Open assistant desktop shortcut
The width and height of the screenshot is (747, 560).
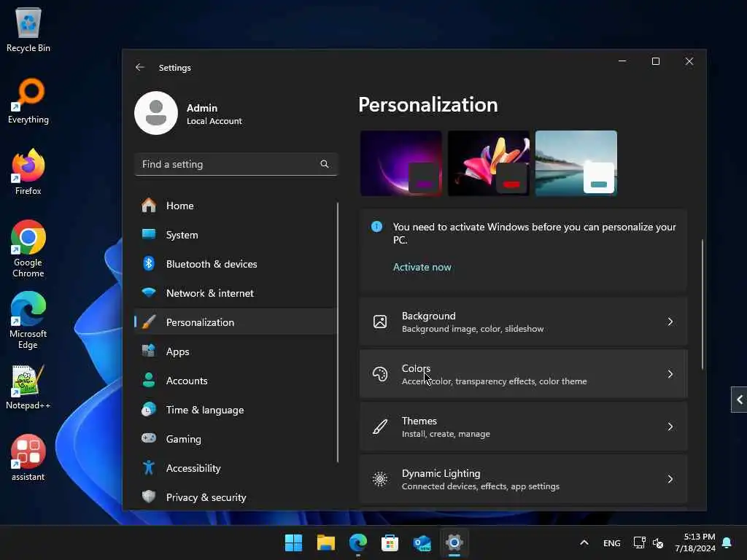(x=28, y=458)
